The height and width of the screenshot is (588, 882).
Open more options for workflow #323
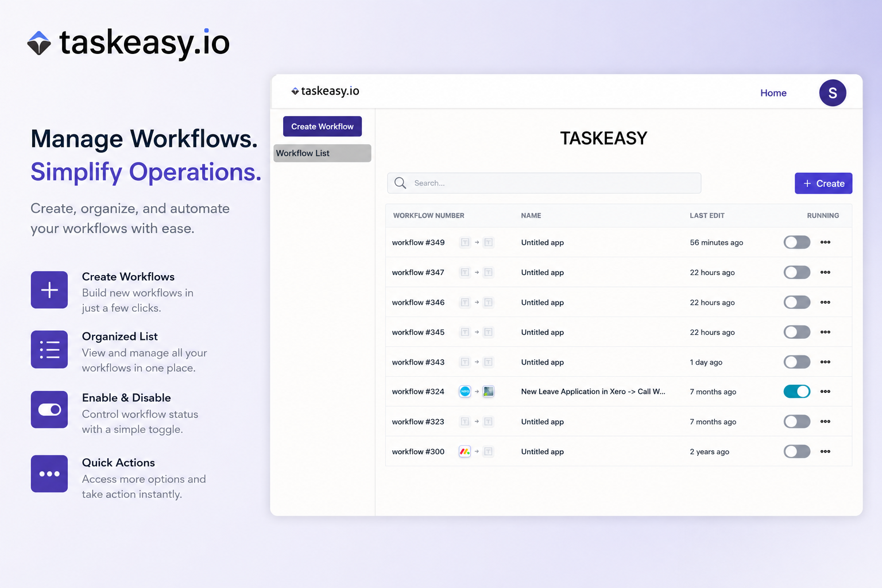[x=825, y=421]
